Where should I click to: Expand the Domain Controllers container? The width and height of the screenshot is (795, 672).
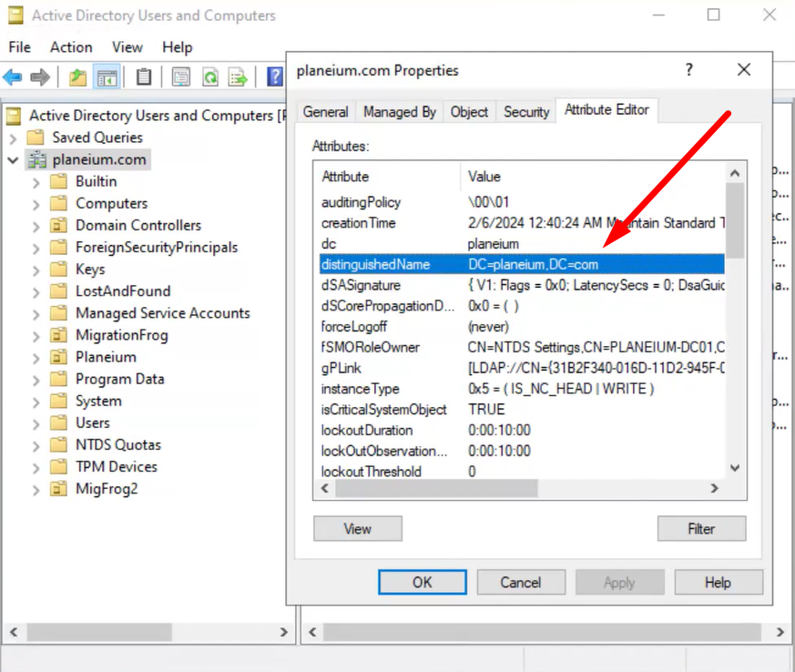(x=36, y=225)
